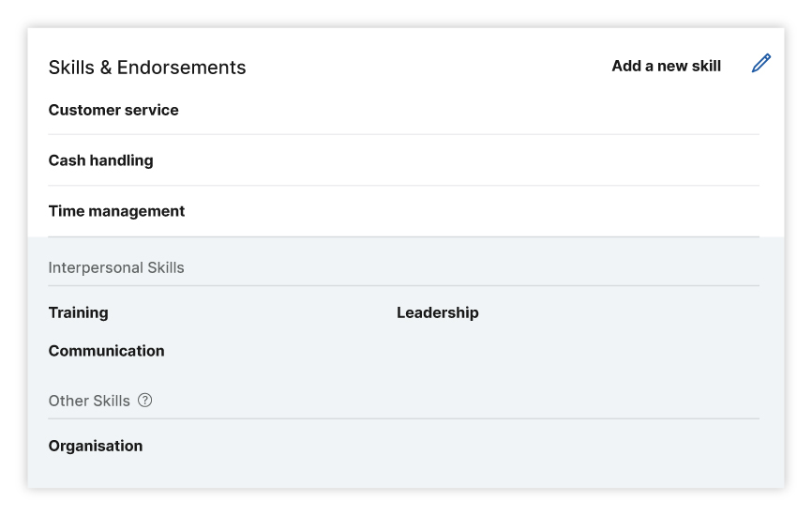Click the separator under Time management
The height and width of the screenshot is (516, 812).
coord(404,236)
